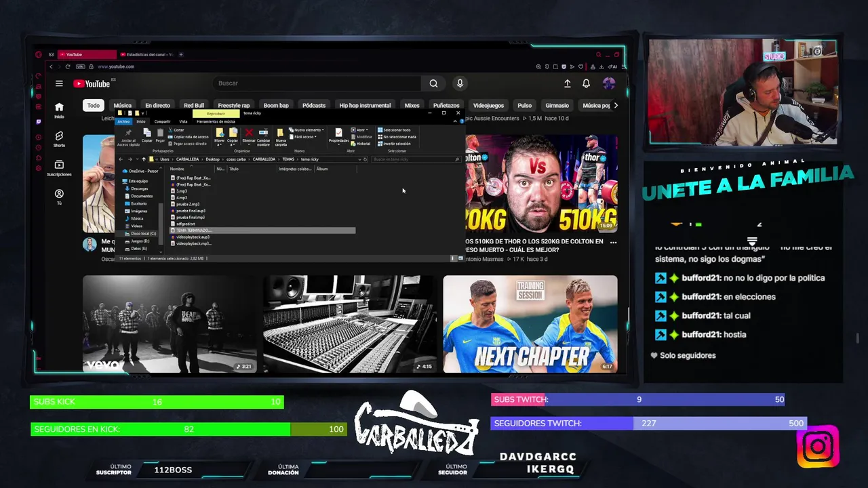This screenshot has width=868, height=488.
Task: Open Suscripciones in YouTube sidebar
Action: point(59,168)
